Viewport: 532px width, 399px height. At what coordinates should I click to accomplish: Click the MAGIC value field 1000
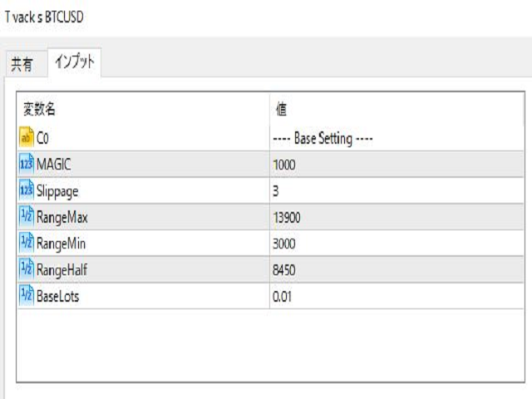pos(284,165)
